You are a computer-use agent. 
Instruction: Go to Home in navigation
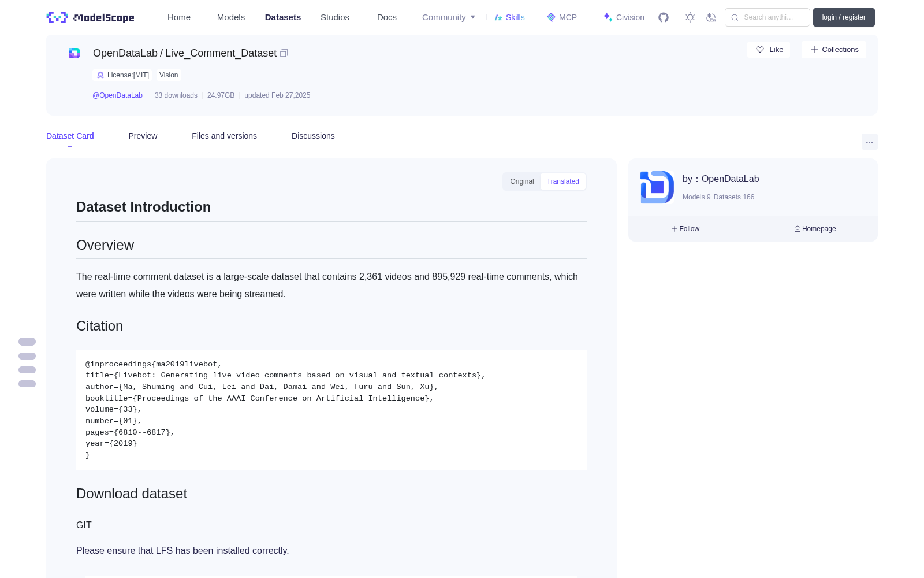pos(179,17)
